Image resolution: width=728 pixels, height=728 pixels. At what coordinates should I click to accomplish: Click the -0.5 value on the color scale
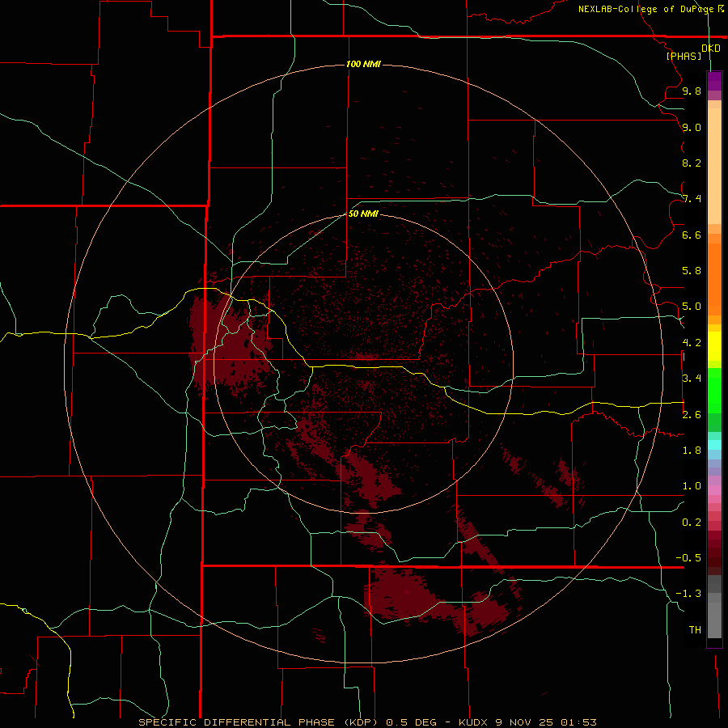(x=688, y=558)
